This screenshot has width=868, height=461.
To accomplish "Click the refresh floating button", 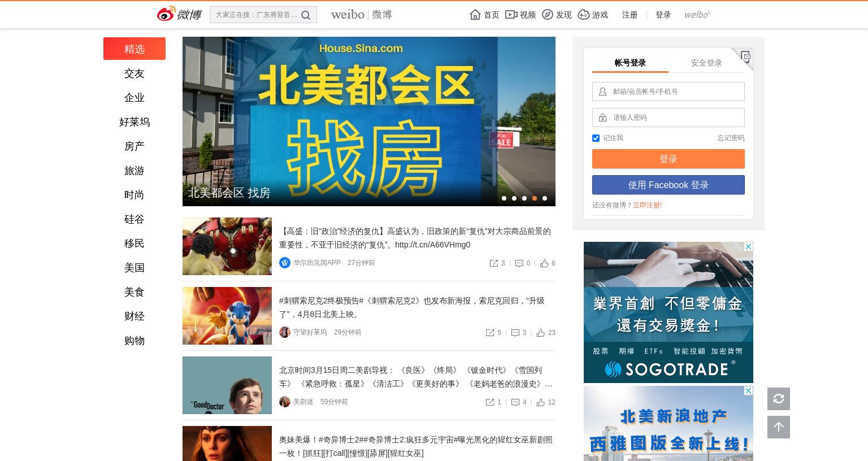I will [779, 399].
